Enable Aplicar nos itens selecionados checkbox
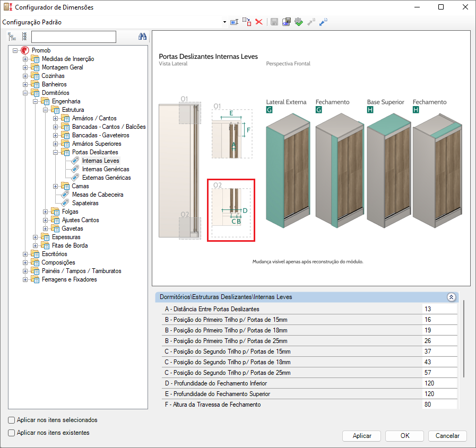 click(x=11, y=420)
